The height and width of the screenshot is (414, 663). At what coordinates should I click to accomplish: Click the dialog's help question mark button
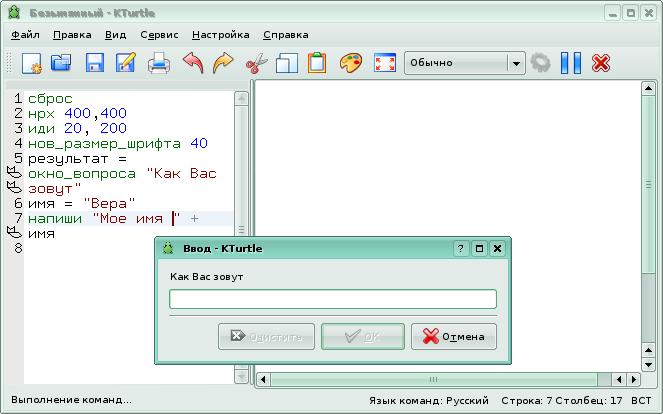(461, 249)
